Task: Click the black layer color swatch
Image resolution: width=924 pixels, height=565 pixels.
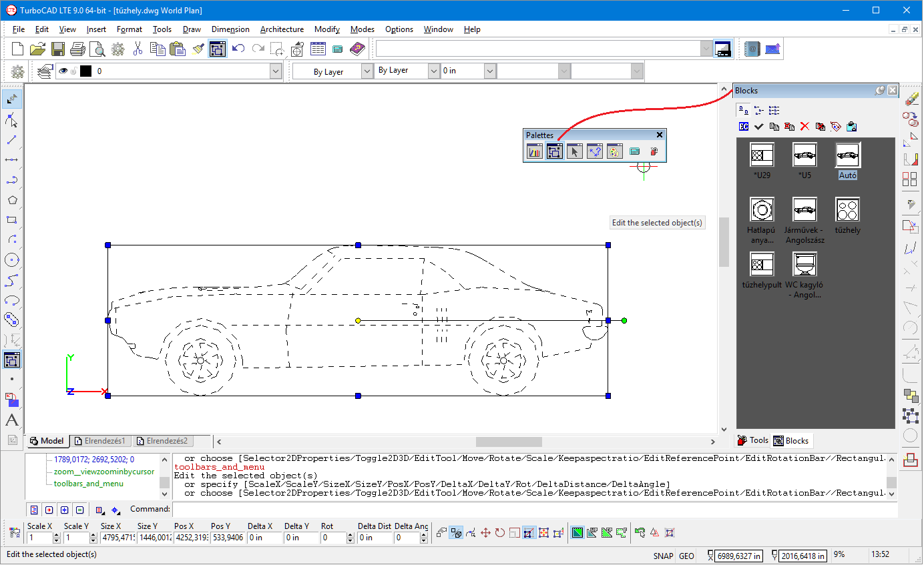Action: pos(85,71)
